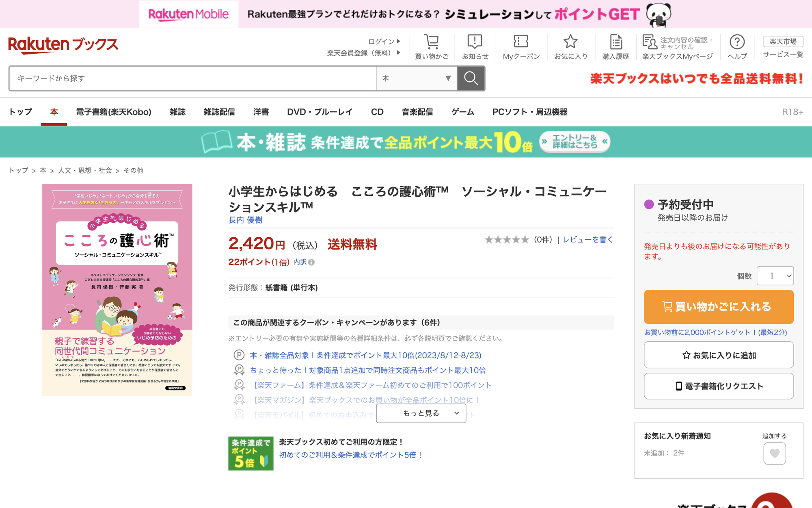Click エントリー&詳細はこちら button in banner
The width and height of the screenshot is (812, 508).
click(574, 141)
